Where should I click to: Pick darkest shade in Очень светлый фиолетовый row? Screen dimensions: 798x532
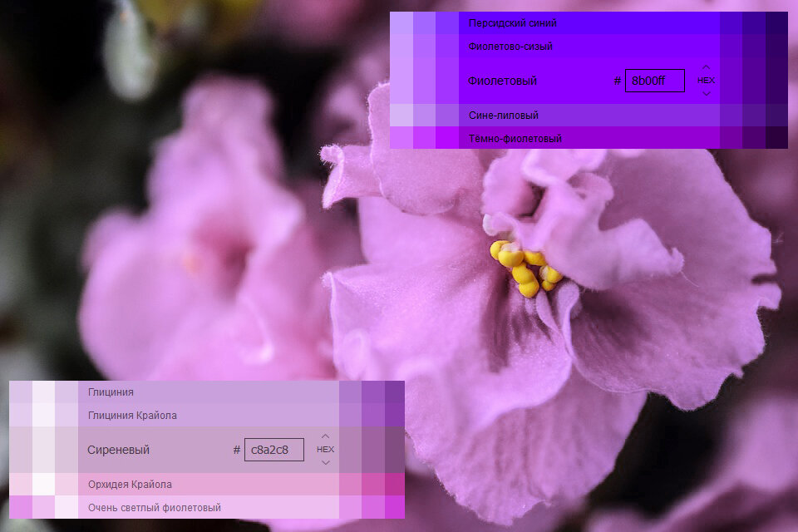[x=394, y=508]
